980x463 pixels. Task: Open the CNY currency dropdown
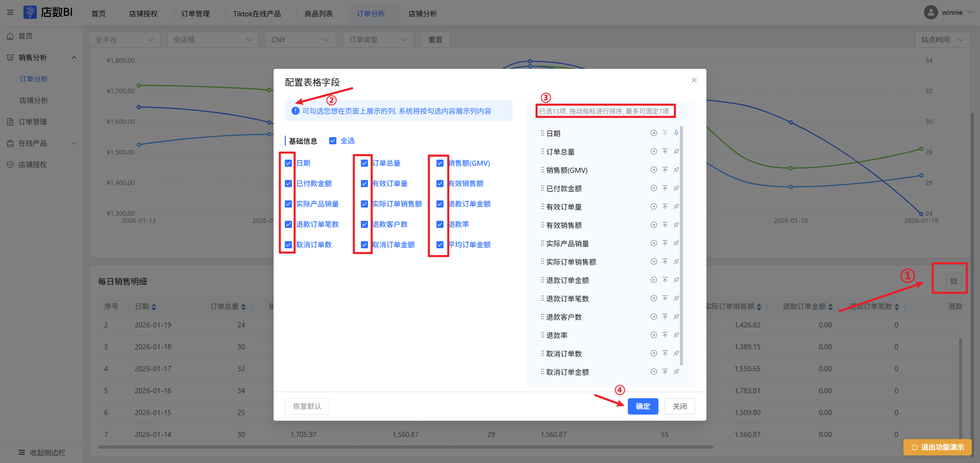click(300, 40)
